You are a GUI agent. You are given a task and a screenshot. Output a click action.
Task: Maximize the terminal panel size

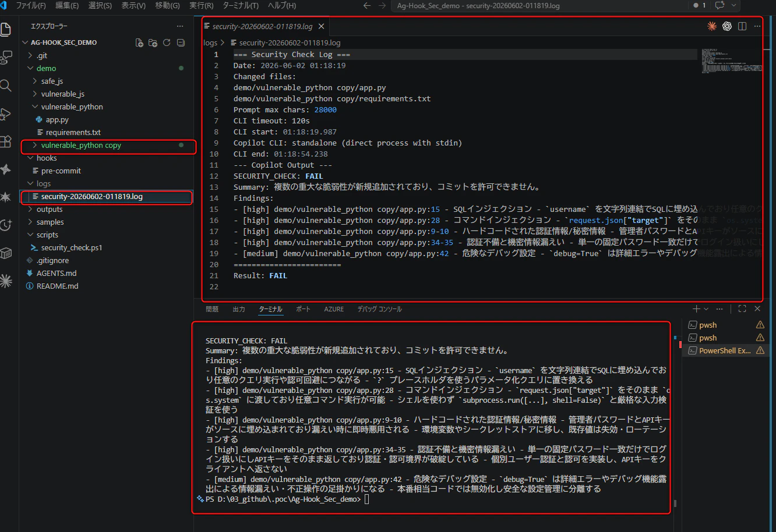pyautogui.click(x=742, y=309)
